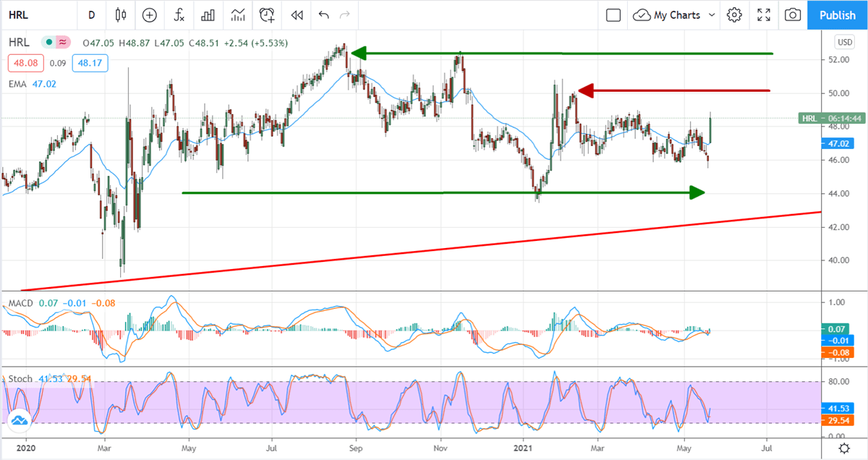The image size is (868, 460).
Task: Select the layout square toggle
Action: pyautogui.click(x=613, y=15)
